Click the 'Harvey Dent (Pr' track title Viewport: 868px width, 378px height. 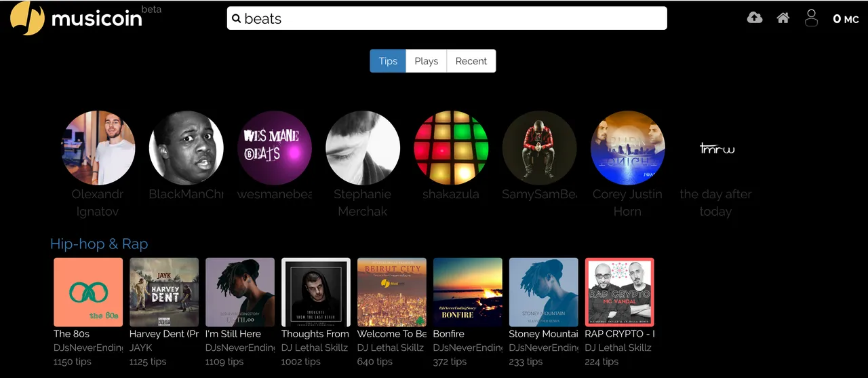point(164,334)
